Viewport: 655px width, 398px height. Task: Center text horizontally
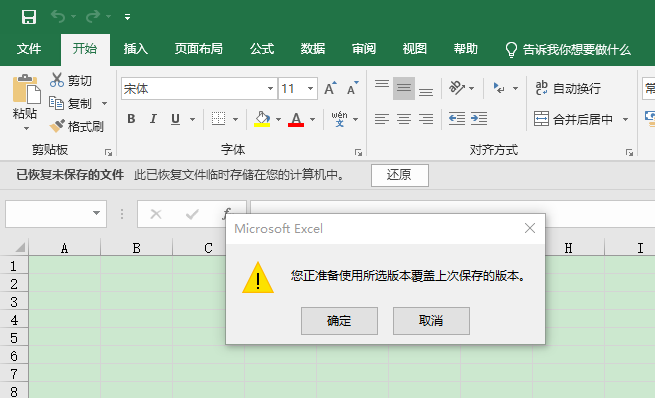click(404, 119)
